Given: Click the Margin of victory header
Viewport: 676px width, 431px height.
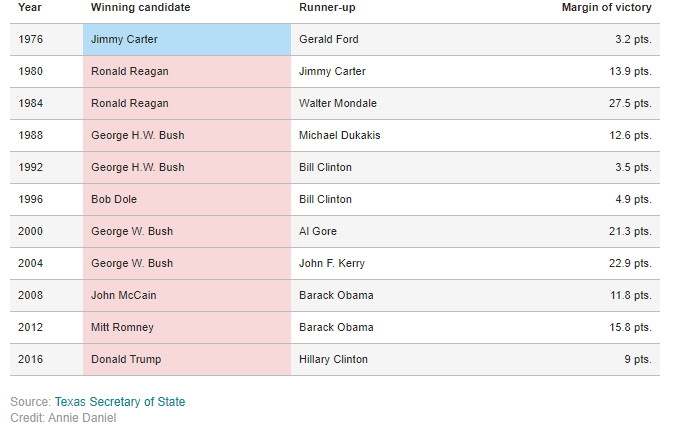Looking at the screenshot, I should 607,7.
